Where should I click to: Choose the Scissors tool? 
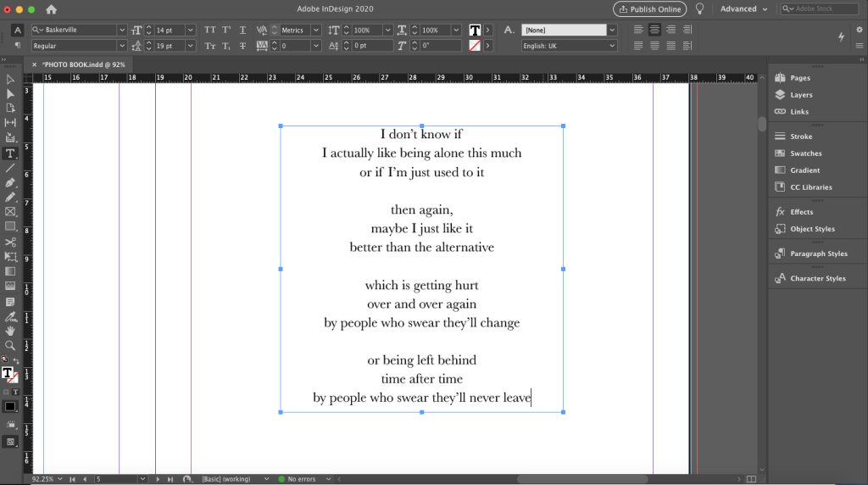[10, 242]
